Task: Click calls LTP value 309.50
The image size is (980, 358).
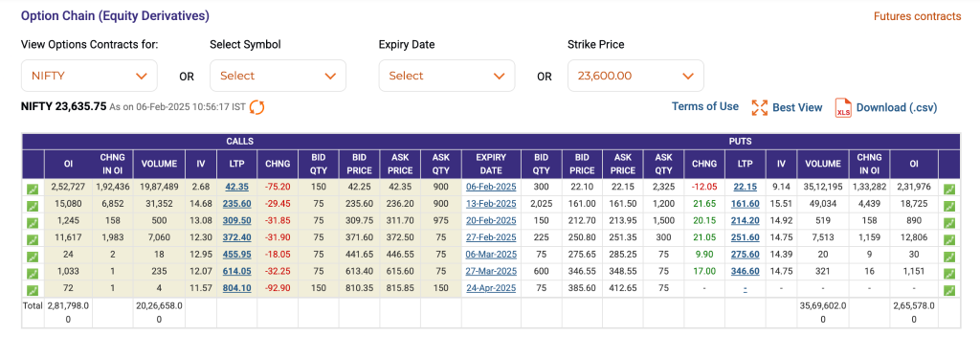Action: pyautogui.click(x=237, y=220)
